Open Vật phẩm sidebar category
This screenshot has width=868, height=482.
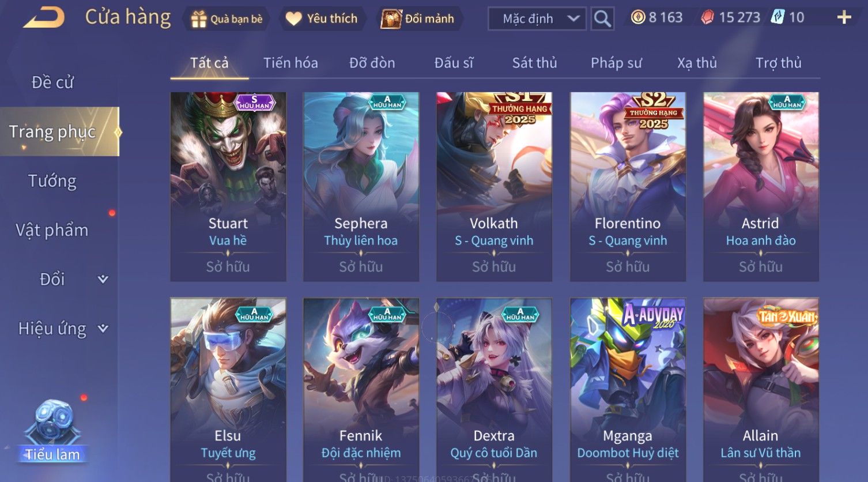52,230
